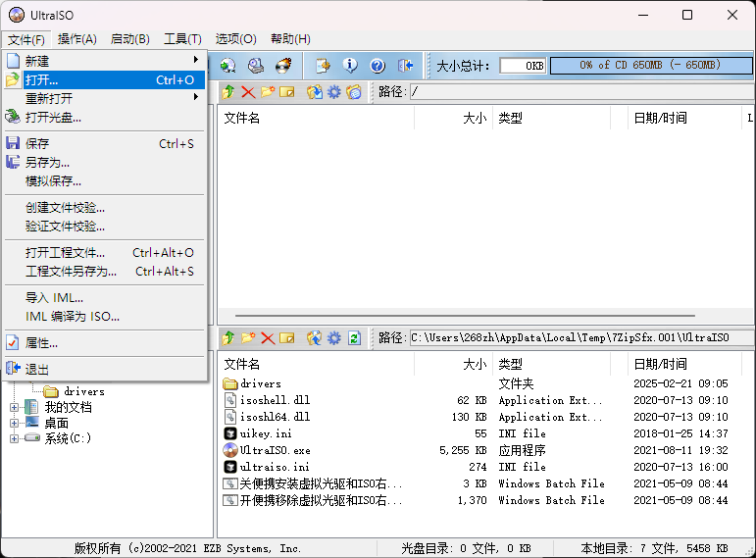Click the CD 650MB capacity bar

click(x=647, y=66)
